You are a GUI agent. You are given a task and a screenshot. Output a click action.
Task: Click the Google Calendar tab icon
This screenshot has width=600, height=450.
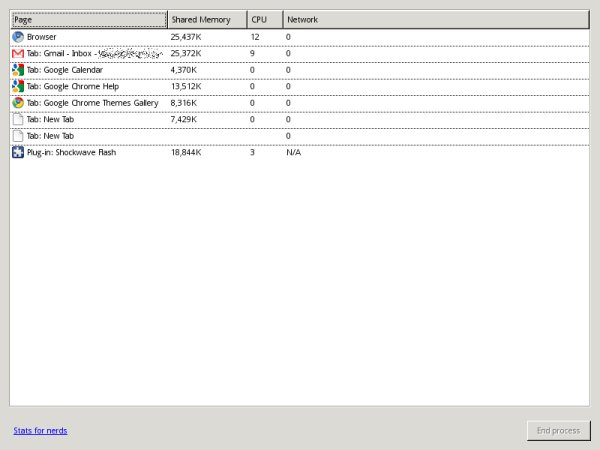point(18,70)
